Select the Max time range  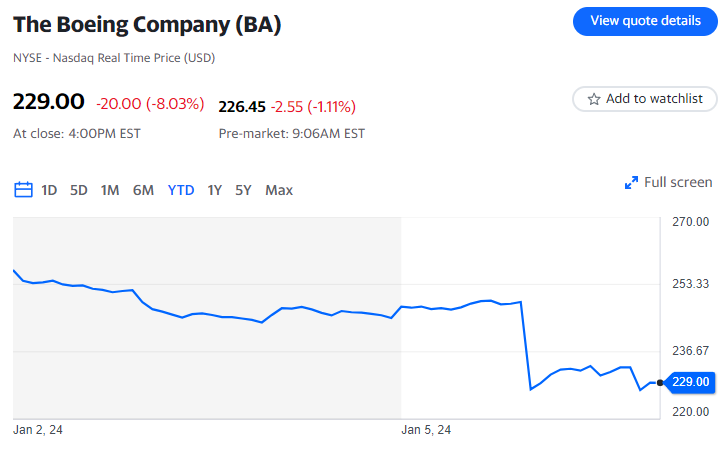click(x=279, y=190)
